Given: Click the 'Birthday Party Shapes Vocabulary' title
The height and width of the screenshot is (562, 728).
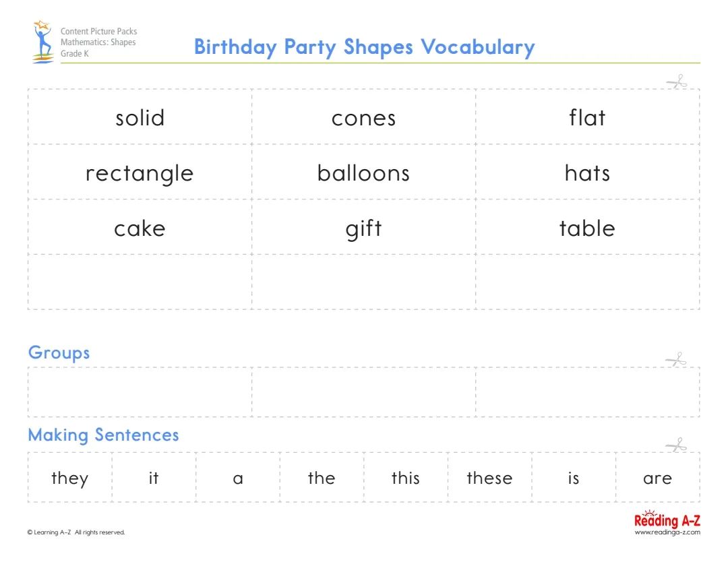Looking at the screenshot, I should coord(364,47).
